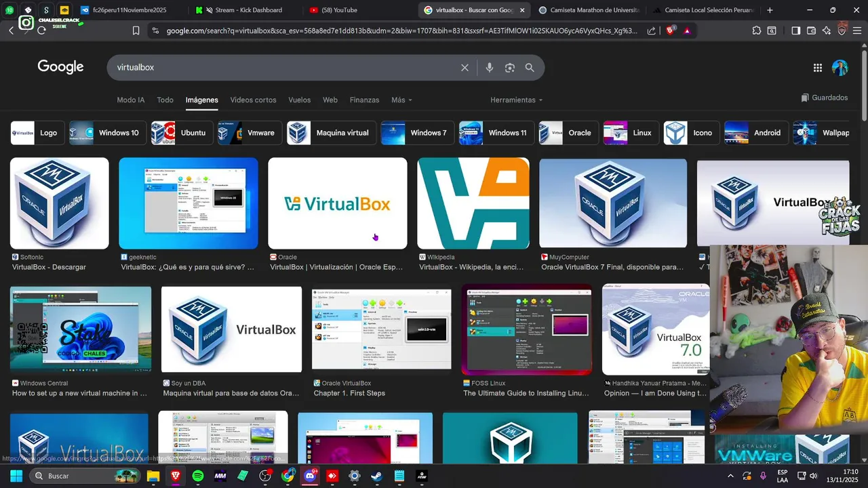The width and height of the screenshot is (868, 488).
Task: Go back with the browser back arrow
Action: pos(11,30)
